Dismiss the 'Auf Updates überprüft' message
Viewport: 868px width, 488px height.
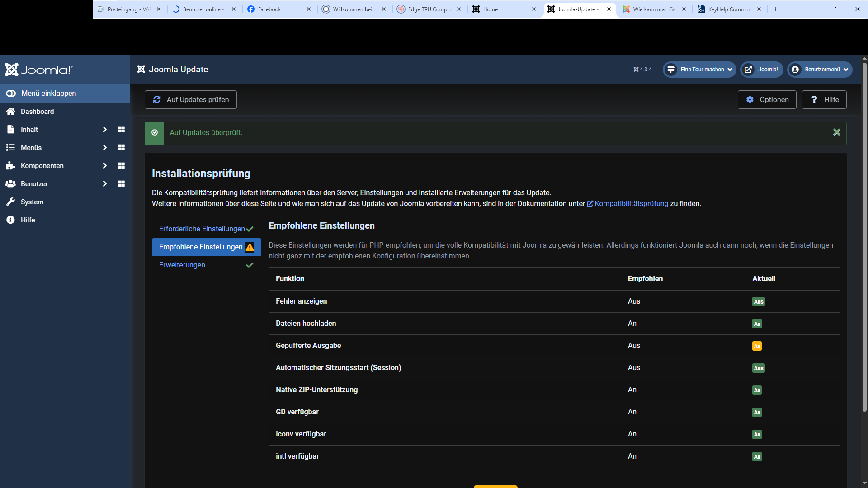tap(836, 132)
